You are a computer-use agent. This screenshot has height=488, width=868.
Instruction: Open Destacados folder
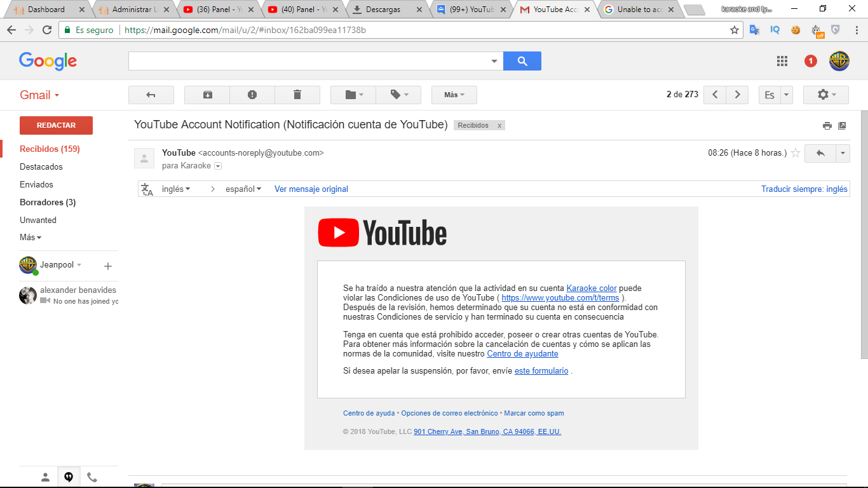pyautogui.click(x=41, y=166)
